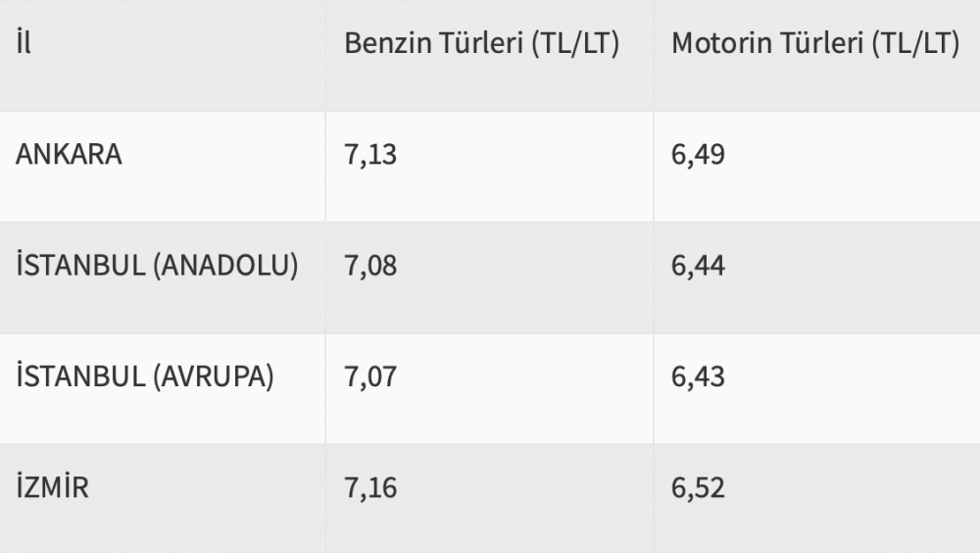
Task: Click the word (ANADOLU) in the table
Action: (224, 266)
